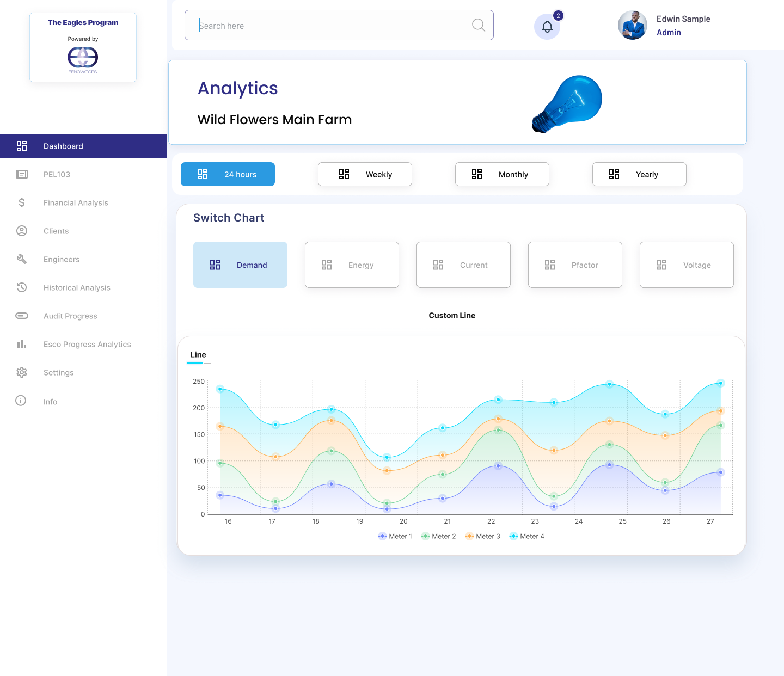784x676 pixels.
Task: Switch chart to Pfactor
Action: [x=575, y=265]
